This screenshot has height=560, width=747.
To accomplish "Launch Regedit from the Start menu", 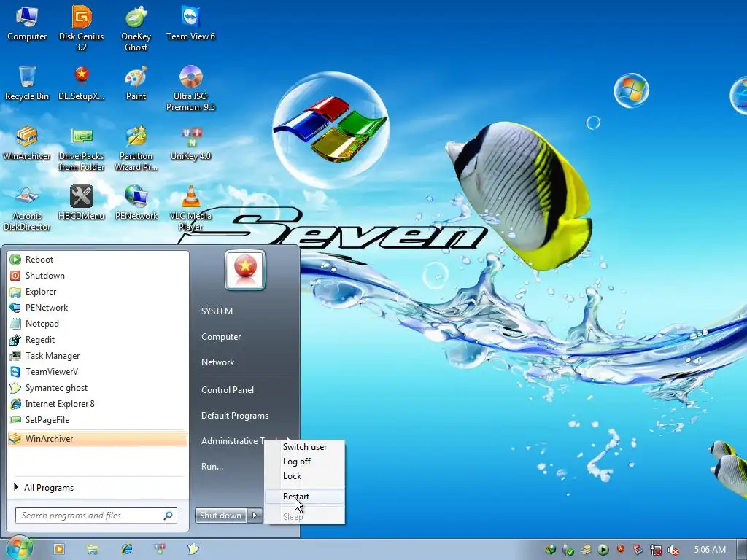I will (x=98, y=340).
